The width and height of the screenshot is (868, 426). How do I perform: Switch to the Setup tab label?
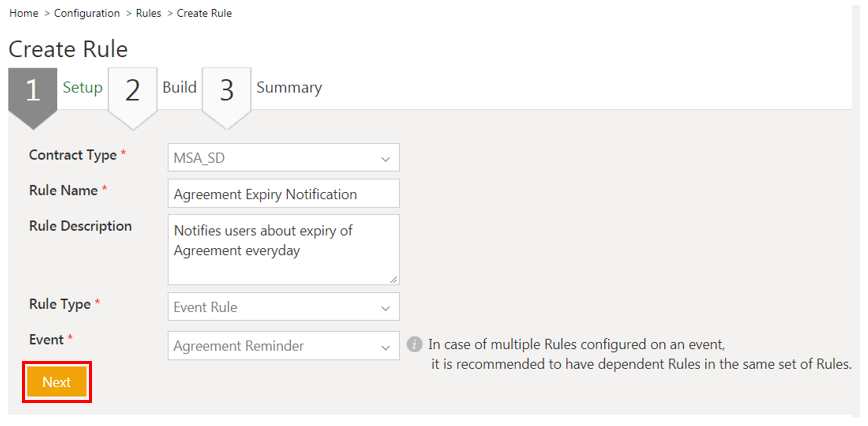pyautogui.click(x=83, y=87)
